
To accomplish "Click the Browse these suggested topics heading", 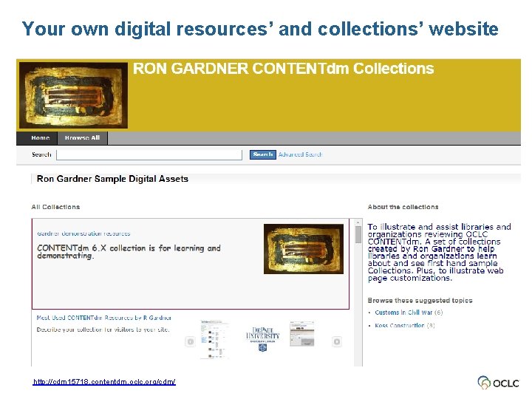I will click(x=420, y=300).
